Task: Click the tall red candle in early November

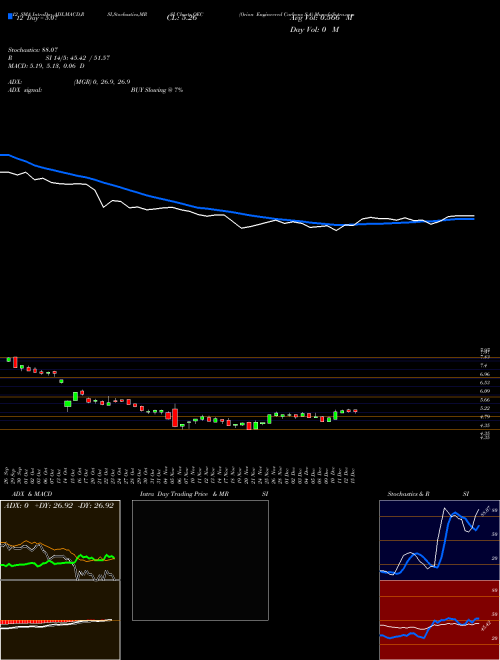Action: (x=175, y=417)
